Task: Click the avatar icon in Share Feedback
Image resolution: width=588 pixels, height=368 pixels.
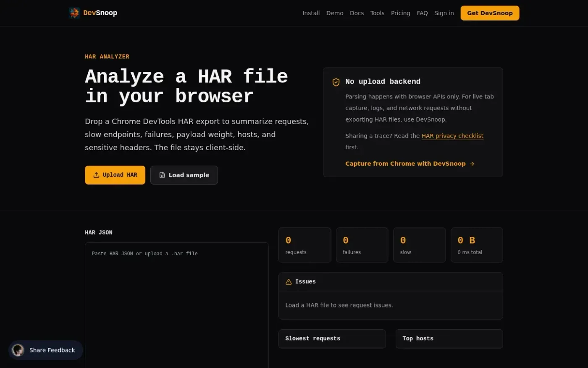Action: tap(18, 350)
